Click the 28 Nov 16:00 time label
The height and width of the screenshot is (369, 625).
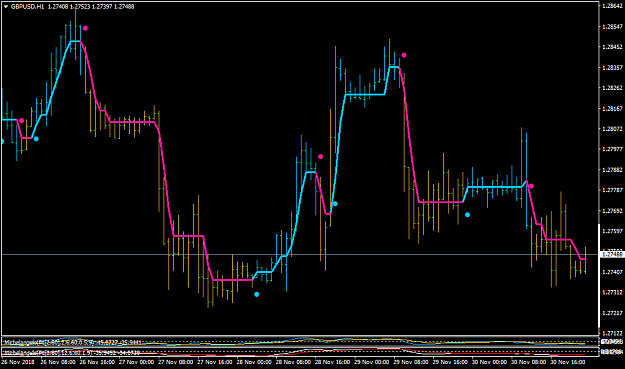332,362
